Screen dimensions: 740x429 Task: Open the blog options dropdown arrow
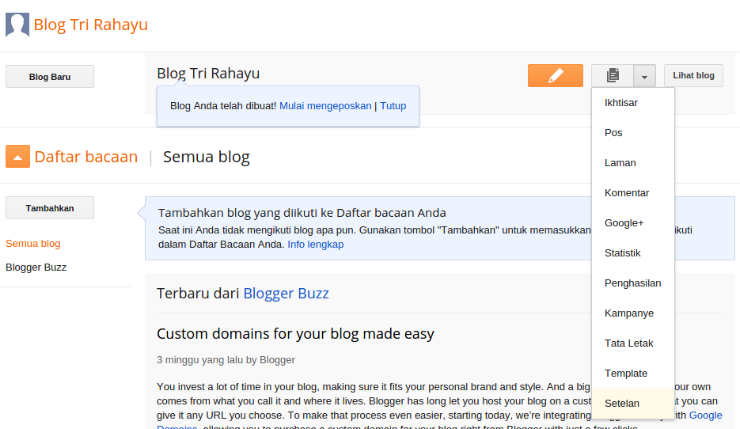[x=645, y=75]
